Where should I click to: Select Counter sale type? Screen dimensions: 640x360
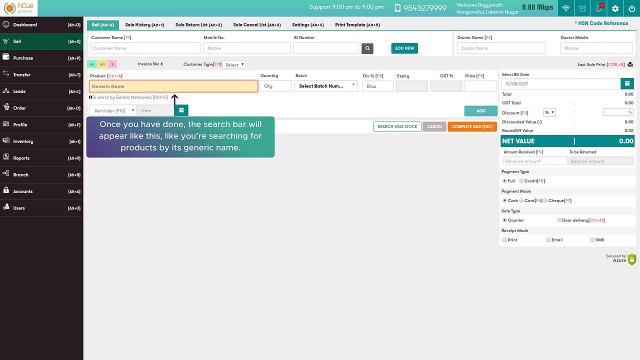coord(505,220)
